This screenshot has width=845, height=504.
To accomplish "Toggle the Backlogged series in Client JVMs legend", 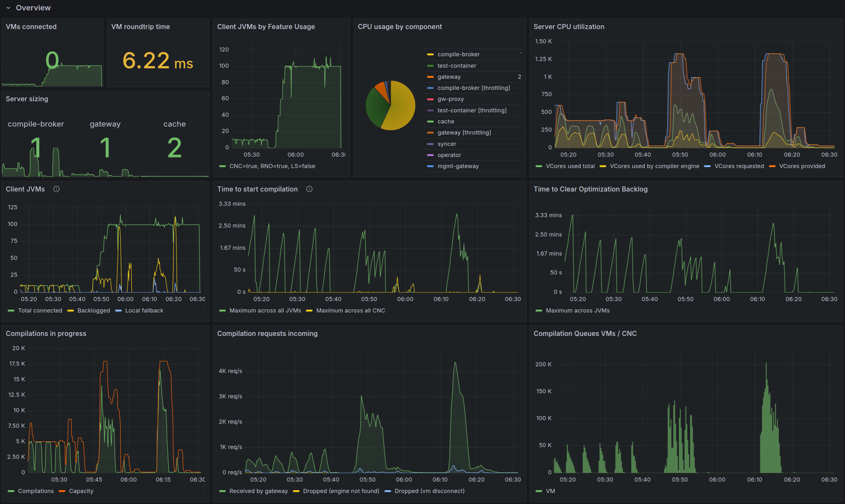I will [93, 311].
